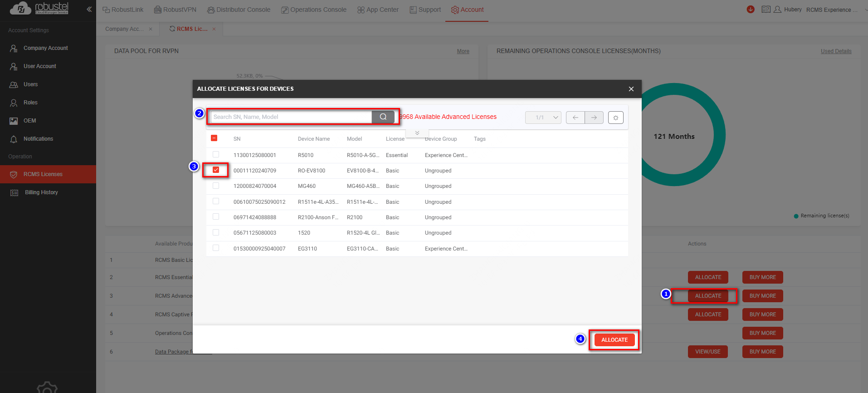868x393 pixels.
Task: Go to previous page arrow
Action: (575, 118)
